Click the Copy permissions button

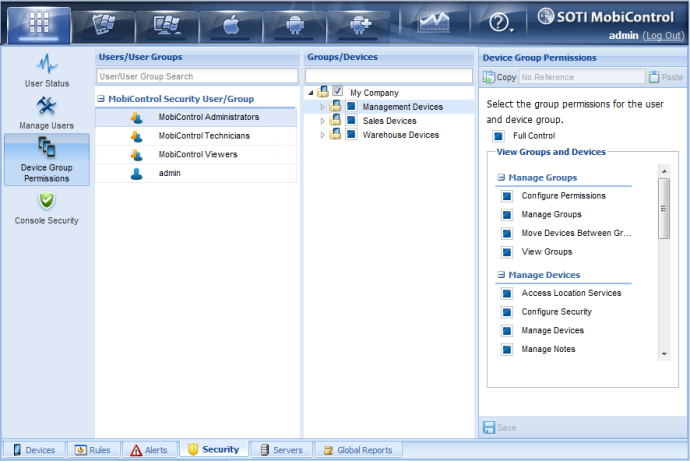click(x=499, y=77)
